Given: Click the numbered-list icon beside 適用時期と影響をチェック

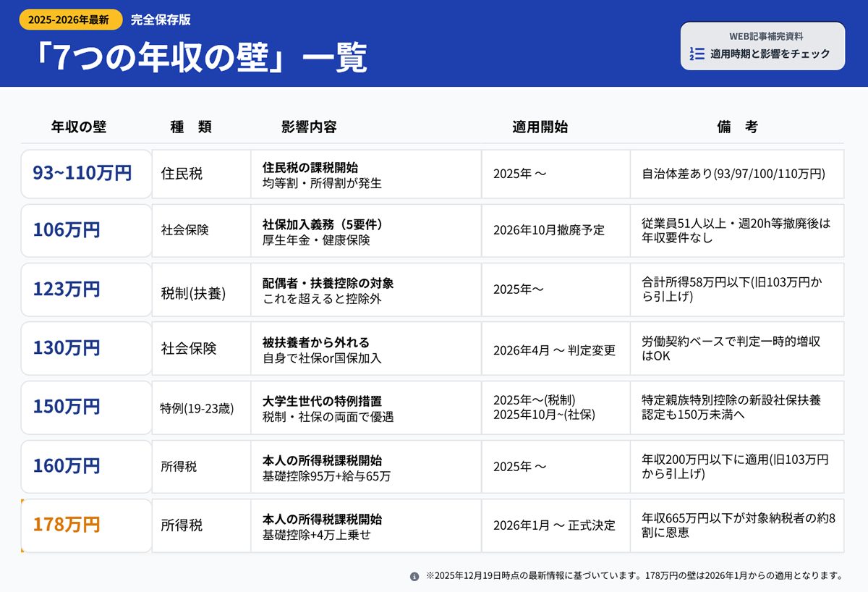Looking at the screenshot, I should tap(697, 54).
